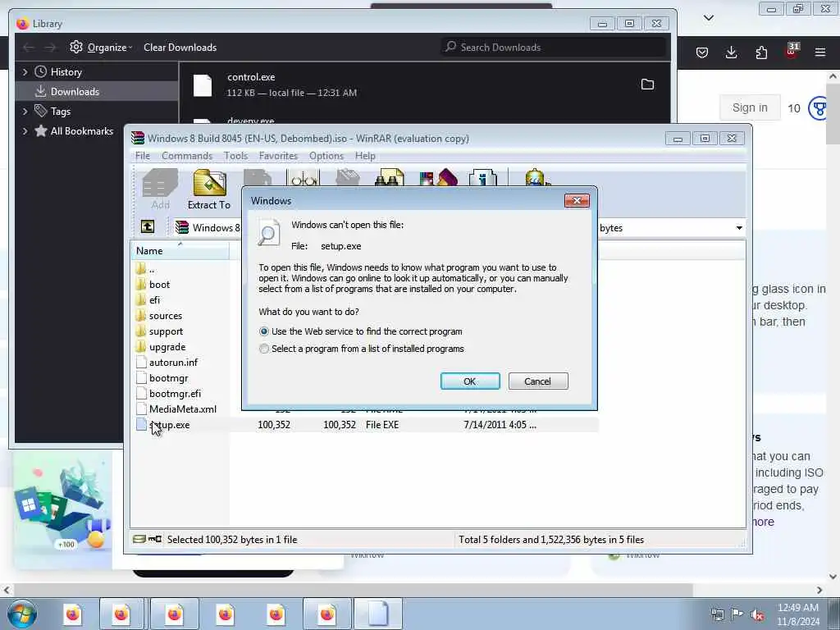The height and width of the screenshot is (630, 840).
Task: Click the network tray icon
Action: [x=717, y=614]
